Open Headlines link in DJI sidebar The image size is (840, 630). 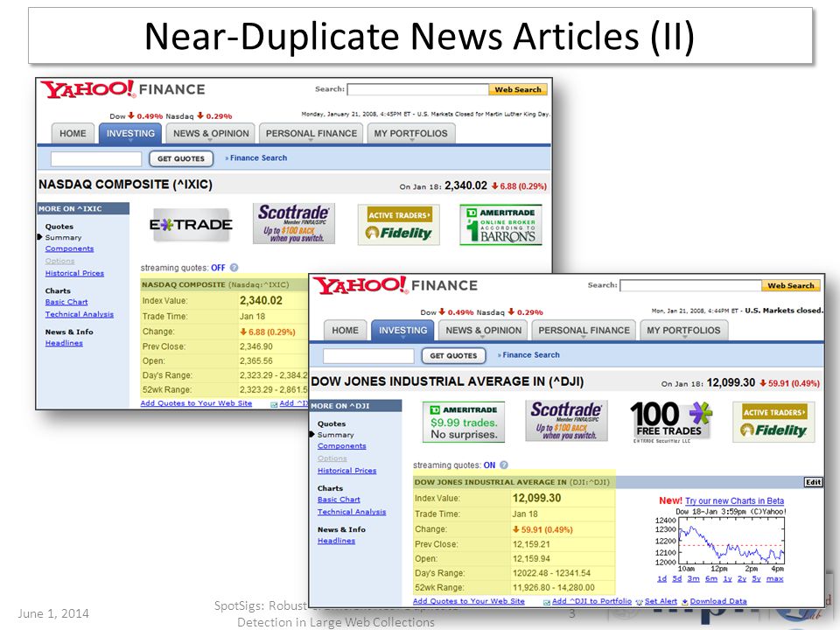tap(336, 541)
